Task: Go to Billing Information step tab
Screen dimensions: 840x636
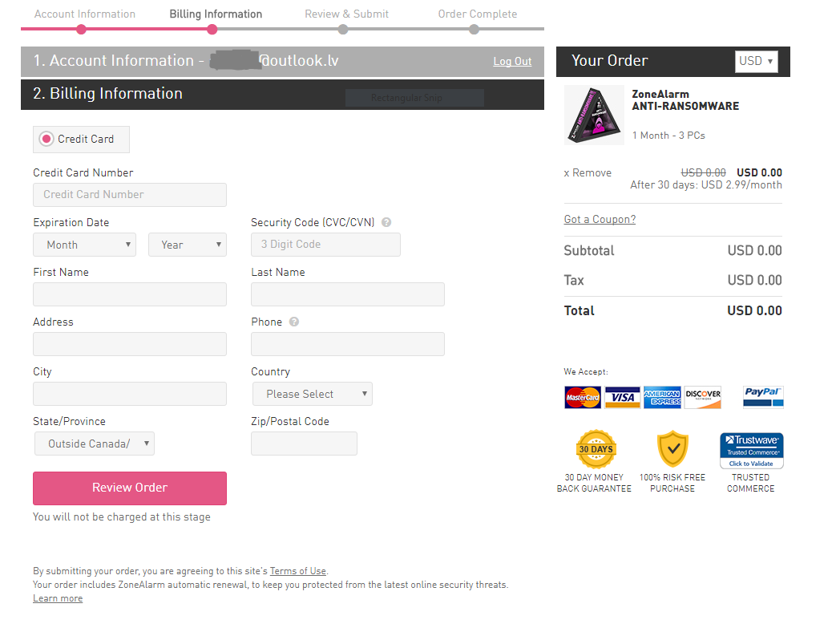Action: point(216,14)
